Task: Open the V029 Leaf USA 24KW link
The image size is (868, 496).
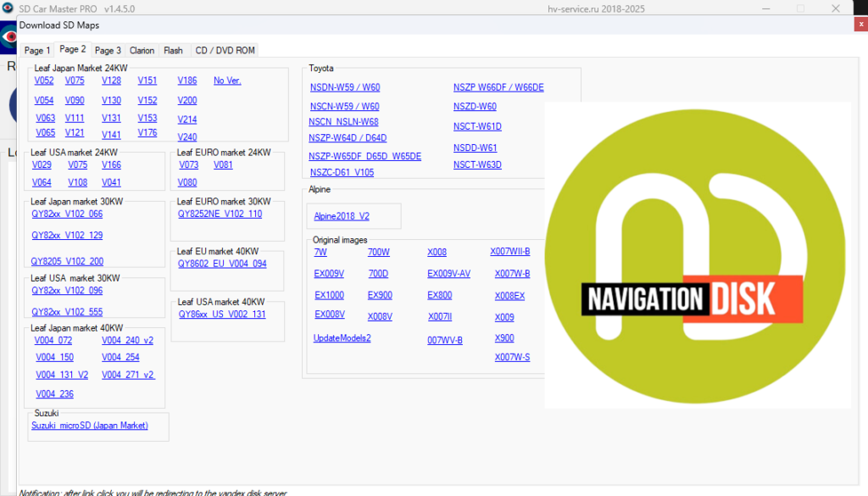Action: pyautogui.click(x=42, y=164)
